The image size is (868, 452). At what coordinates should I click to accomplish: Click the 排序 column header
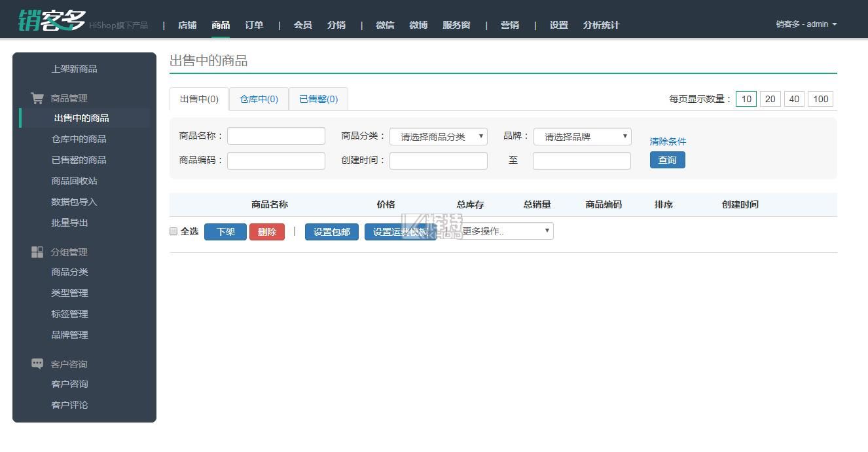[x=663, y=204]
